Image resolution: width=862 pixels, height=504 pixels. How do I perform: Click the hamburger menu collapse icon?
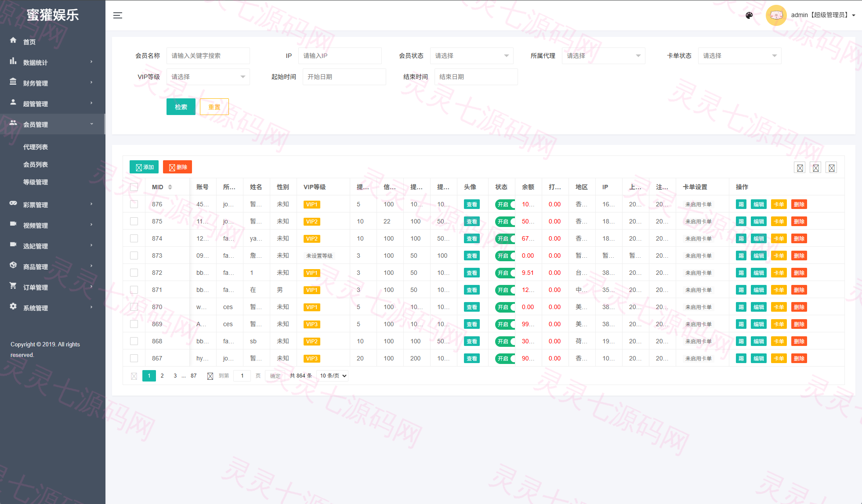click(118, 15)
